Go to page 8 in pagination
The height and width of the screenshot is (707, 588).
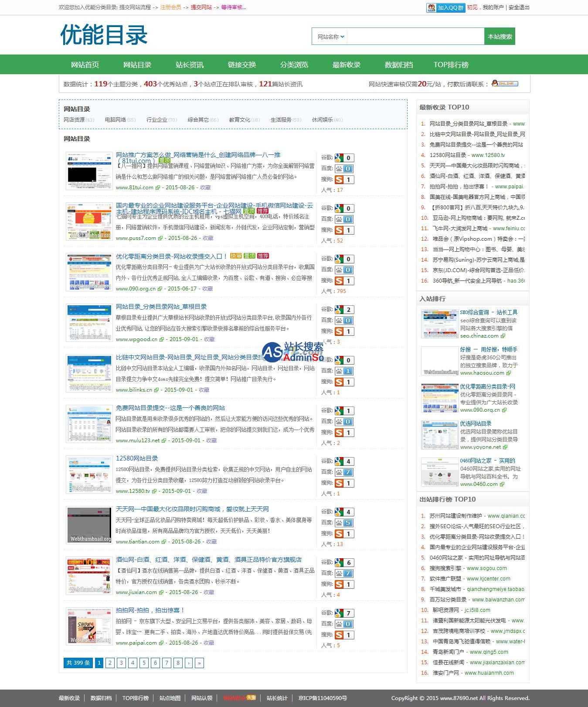(x=178, y=663)
